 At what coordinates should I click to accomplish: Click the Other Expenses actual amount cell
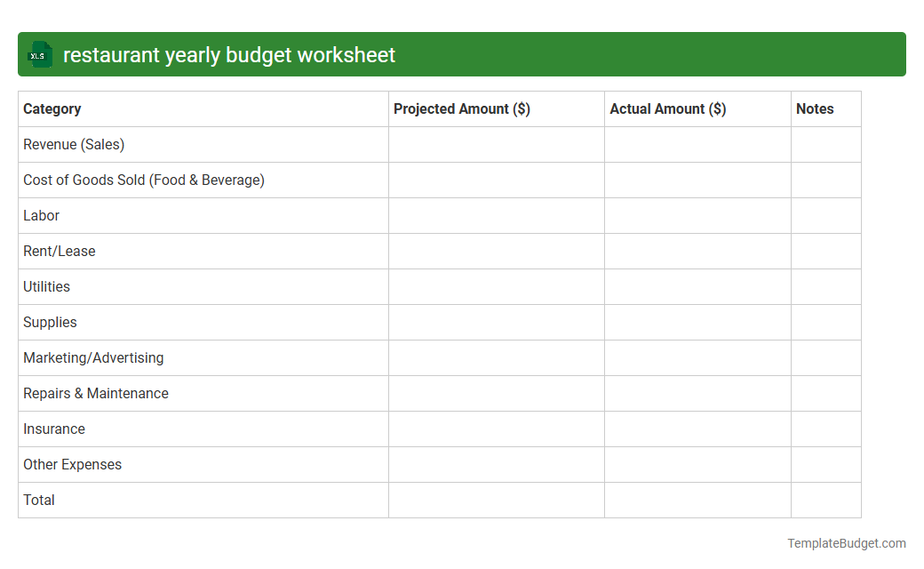click(x=697, y=464)
